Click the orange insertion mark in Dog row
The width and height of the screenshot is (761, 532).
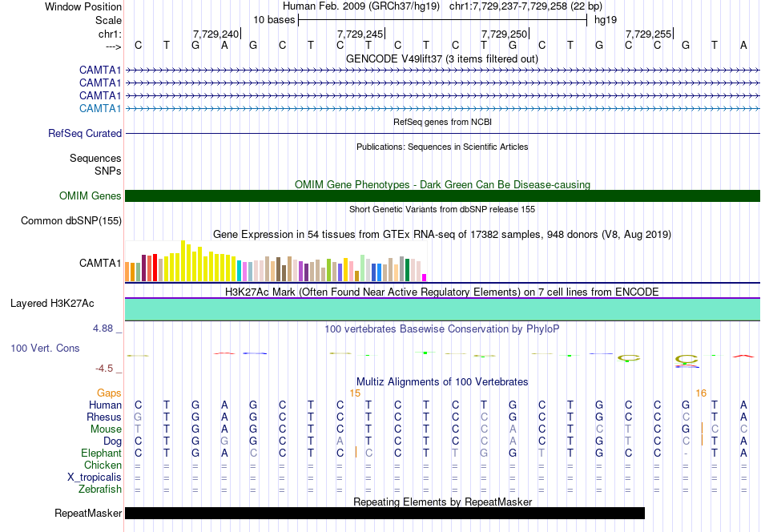[x=702, y=440]
